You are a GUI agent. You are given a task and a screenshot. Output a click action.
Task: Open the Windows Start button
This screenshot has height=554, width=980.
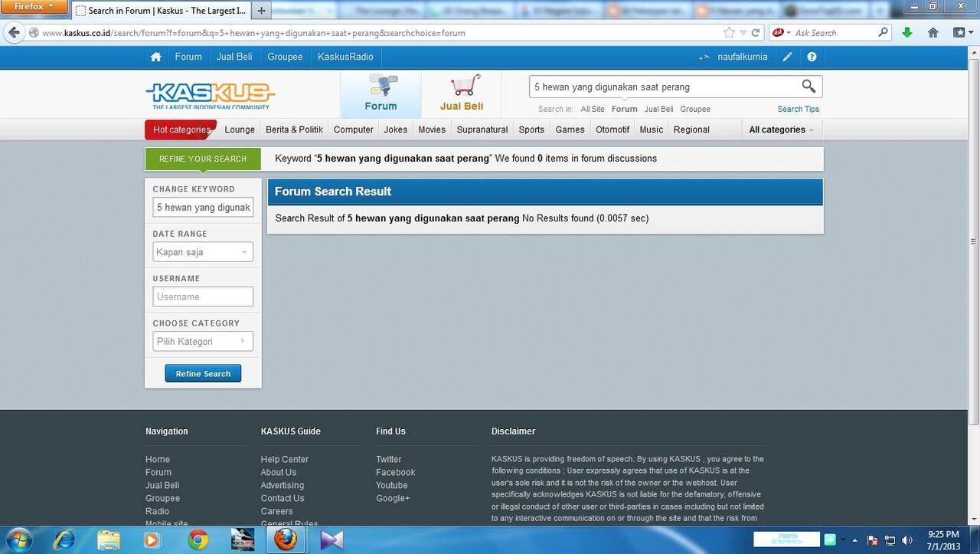tap(18, 539)
